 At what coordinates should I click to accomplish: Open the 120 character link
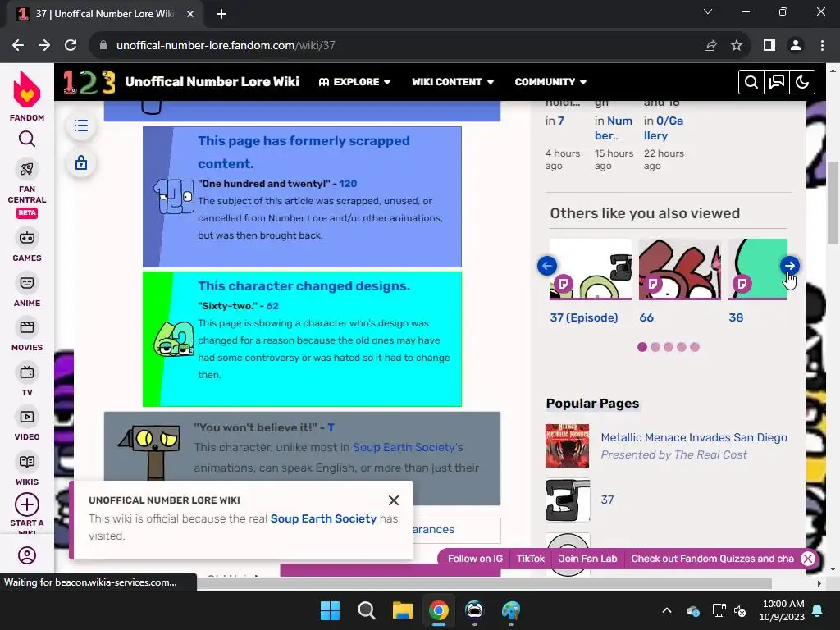click(x=348, y=184)
